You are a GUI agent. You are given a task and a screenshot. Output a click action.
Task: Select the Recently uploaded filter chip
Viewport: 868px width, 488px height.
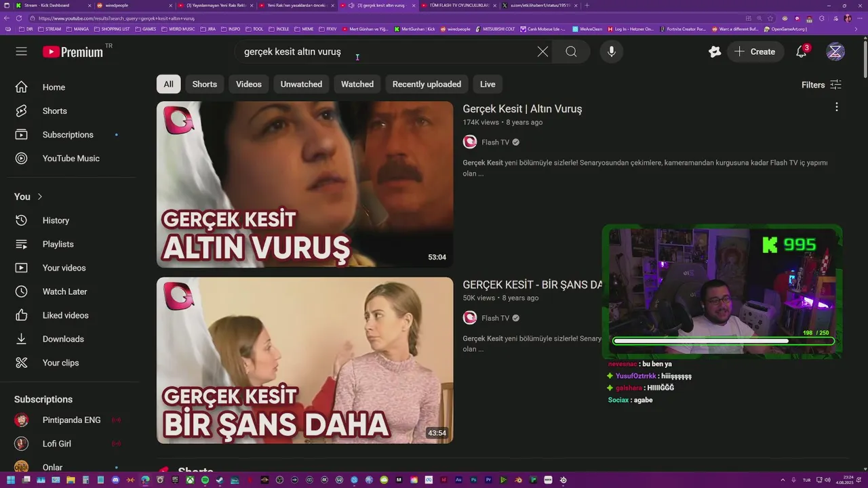pyautogui.click(x=427, y=84)
